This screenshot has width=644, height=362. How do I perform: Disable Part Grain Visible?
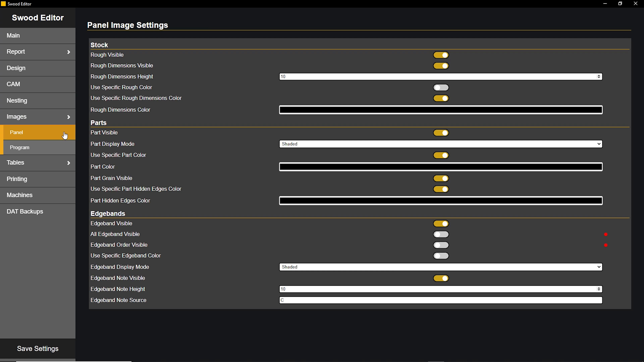[441, 178]
